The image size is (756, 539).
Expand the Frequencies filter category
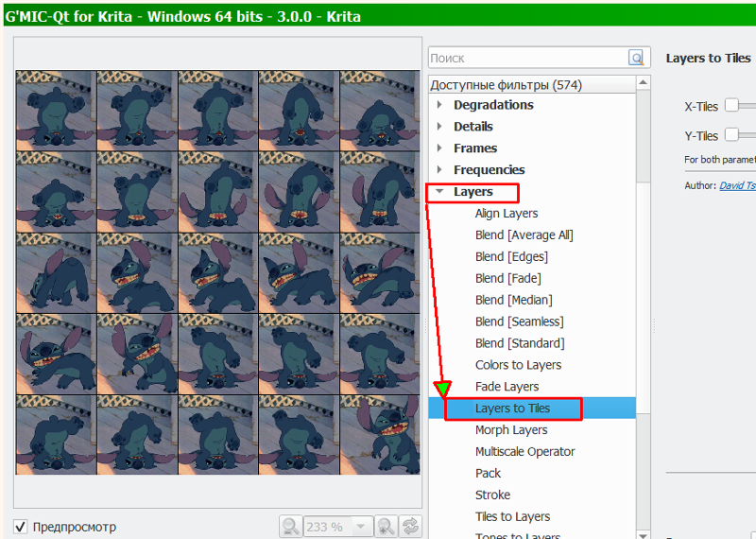click(439, 169)
